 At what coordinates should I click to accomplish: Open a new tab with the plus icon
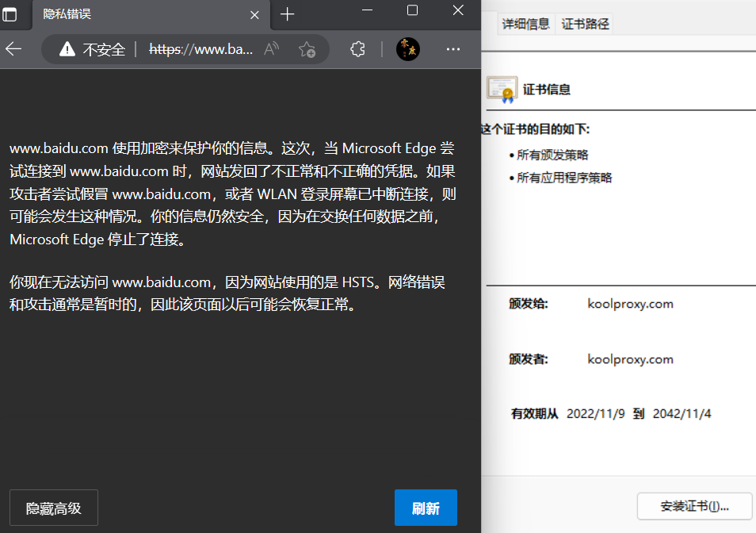(x=287, y=14)
